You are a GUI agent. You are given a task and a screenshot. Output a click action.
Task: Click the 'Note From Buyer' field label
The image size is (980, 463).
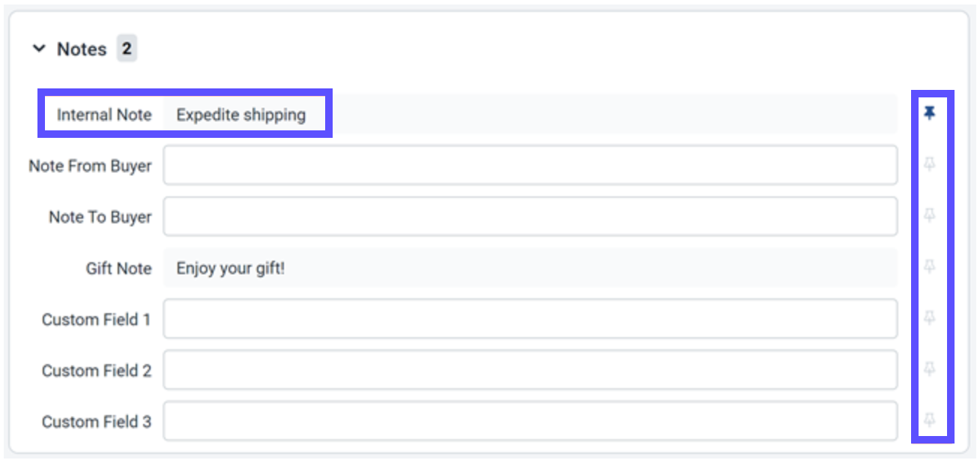pos(90,166)
